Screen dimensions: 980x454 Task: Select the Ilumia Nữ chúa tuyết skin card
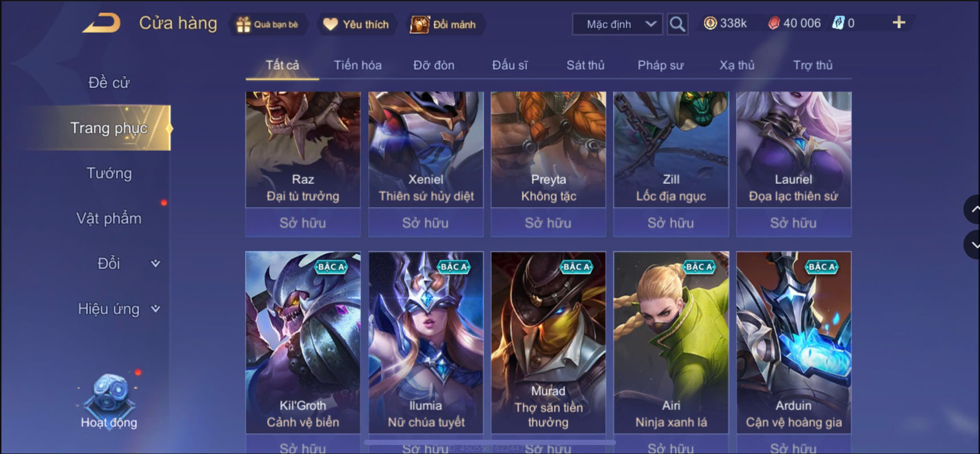pyautogui.click(x=426, y=342)
